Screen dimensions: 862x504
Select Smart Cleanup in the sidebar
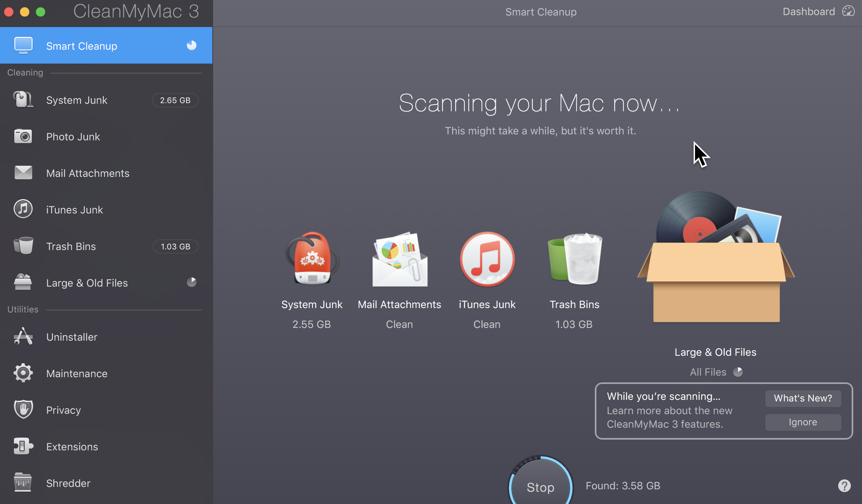tap(82, 46)
